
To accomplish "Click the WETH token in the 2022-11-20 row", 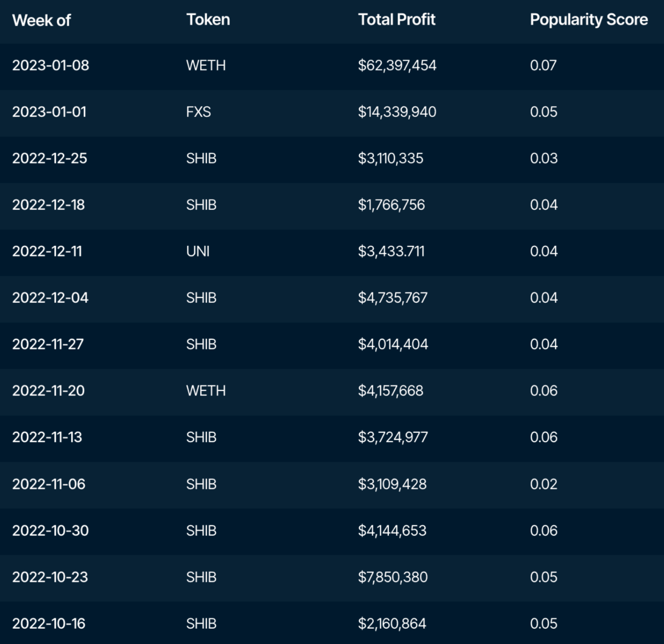I will pyautogui.click(x=206, y=390).
